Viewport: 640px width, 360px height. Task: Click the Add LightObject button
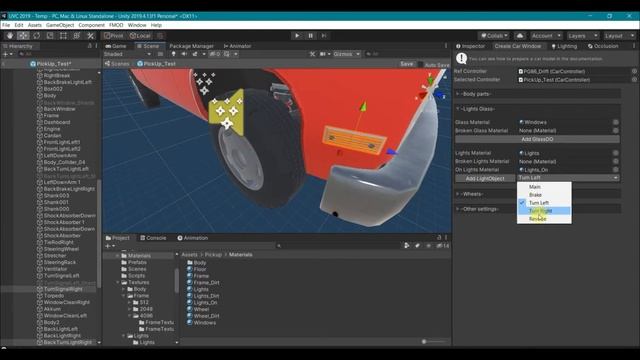tap(485, 178)
